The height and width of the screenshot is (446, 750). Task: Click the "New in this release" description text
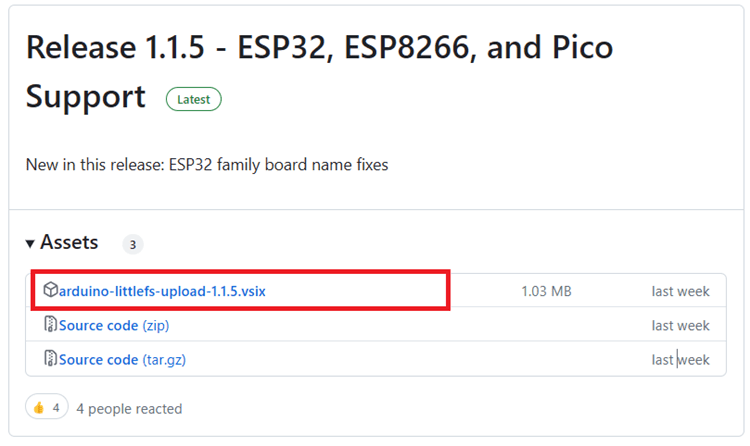(x=207, y=164)
